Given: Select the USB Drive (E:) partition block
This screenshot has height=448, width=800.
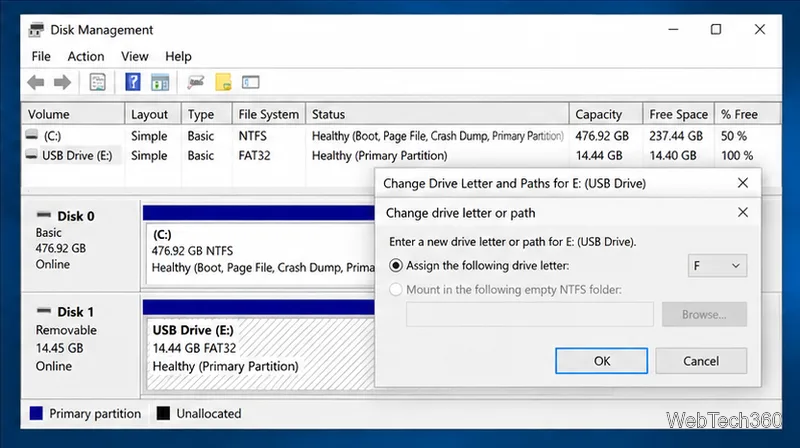Looking at the screenshot, I should 260,353.
